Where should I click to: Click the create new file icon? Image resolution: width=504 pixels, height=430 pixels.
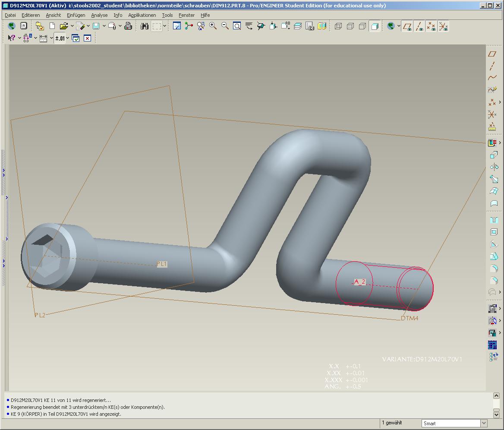[x=52, y=26]
